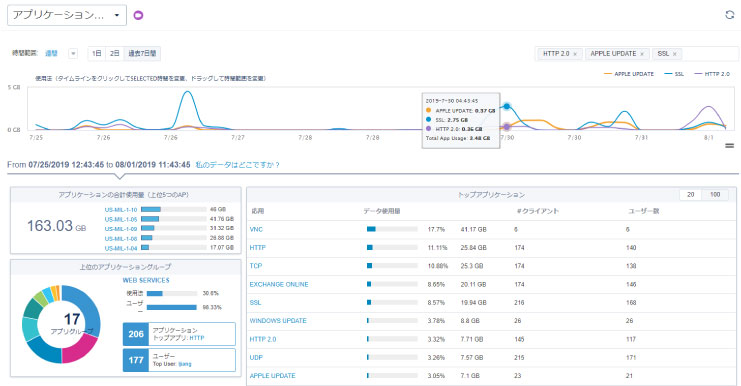
Task: Click the SSL data point on the timeline
Action: click(x=507, y=106)
